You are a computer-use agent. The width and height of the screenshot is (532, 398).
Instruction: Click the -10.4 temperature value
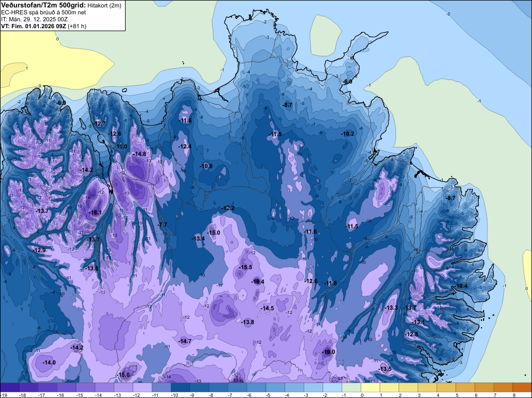pyautogui.click(x=461, y=286)
